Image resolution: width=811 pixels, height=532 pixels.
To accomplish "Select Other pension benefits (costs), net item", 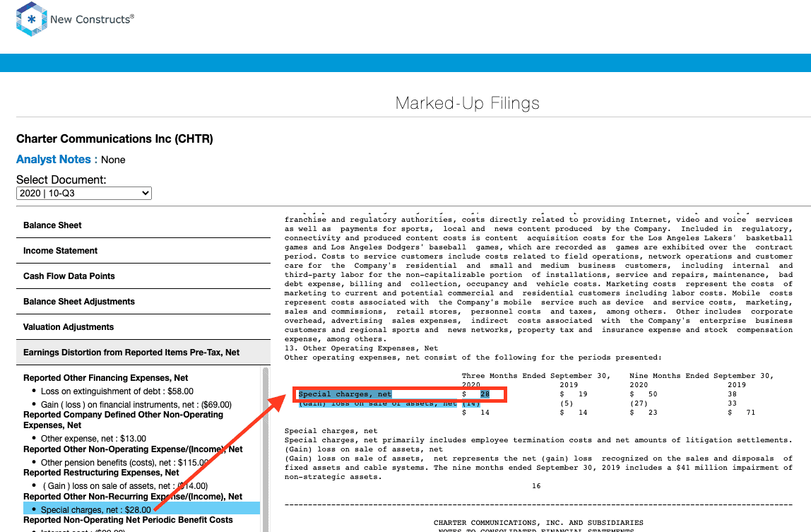I will pyautogui.click(x=124, y=463).
